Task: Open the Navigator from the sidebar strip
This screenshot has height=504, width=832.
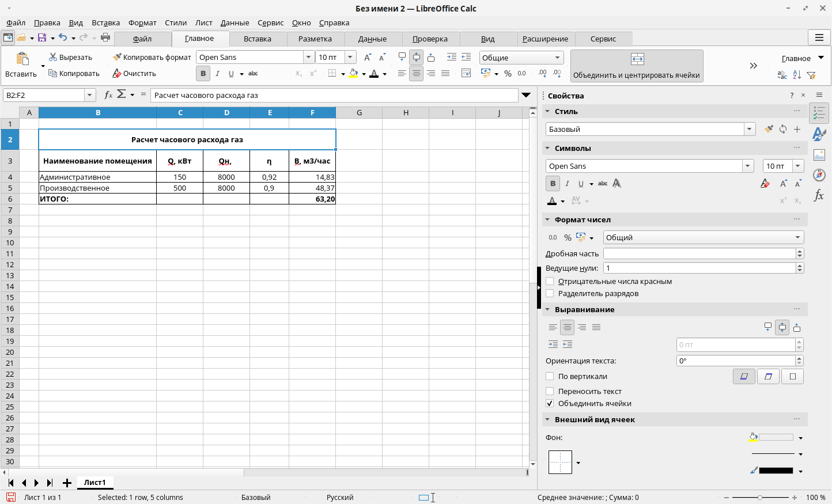Action: pos(819,175)
